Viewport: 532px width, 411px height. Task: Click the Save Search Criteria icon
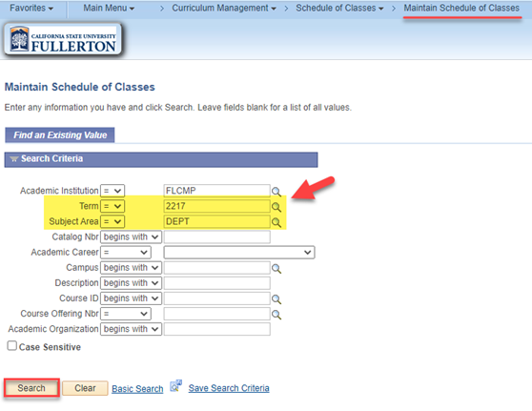[176, 386]
